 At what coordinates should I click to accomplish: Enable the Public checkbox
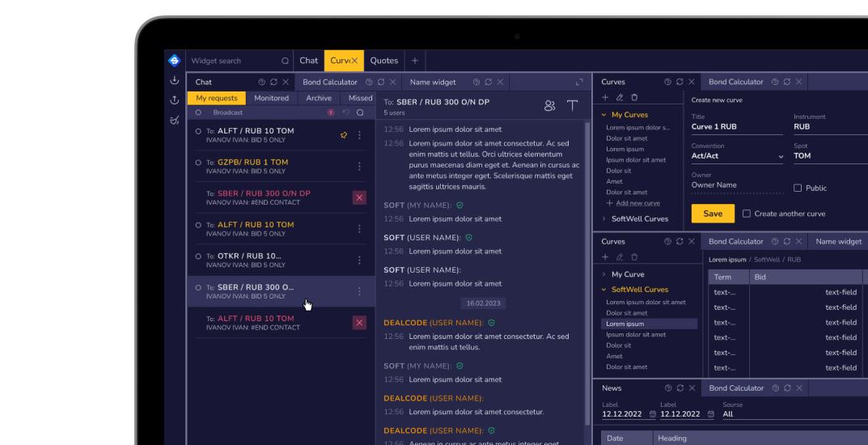(x=798, y=188)
